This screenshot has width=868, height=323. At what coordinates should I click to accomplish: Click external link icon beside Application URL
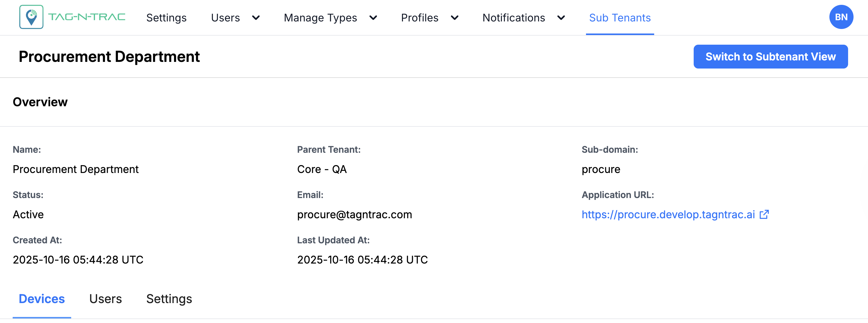[x=764, y=214]
